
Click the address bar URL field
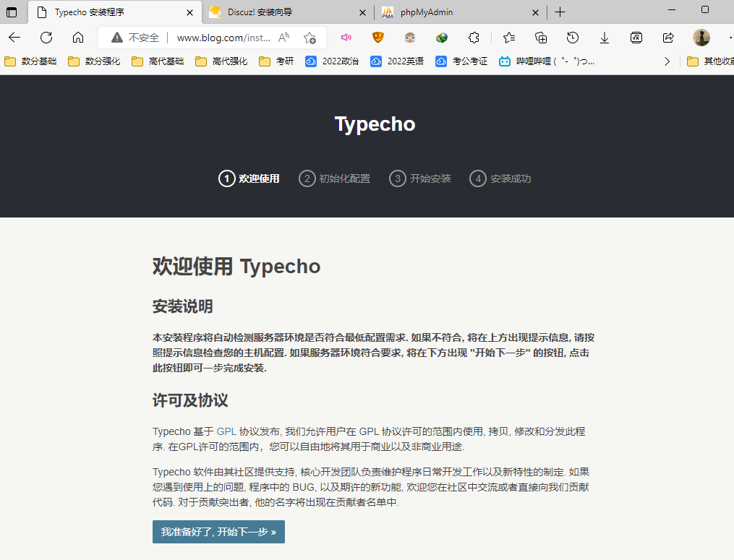[x=221, y=38]
